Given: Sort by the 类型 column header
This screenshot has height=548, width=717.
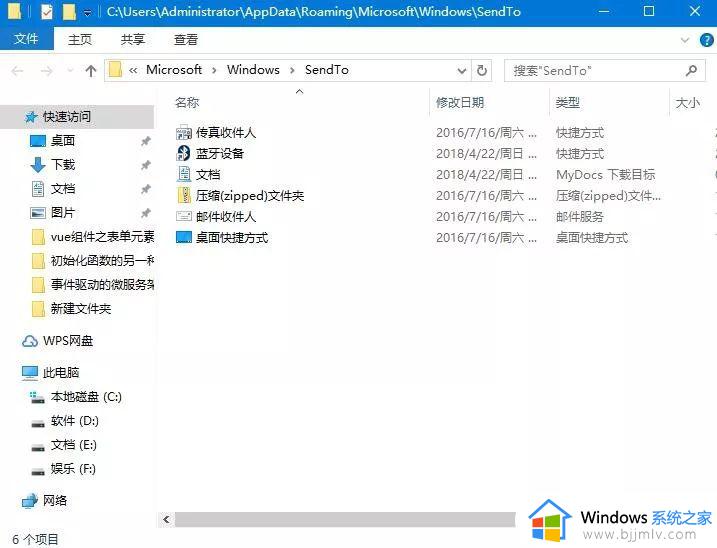Looking at the screenshot, I should [567, 102].
